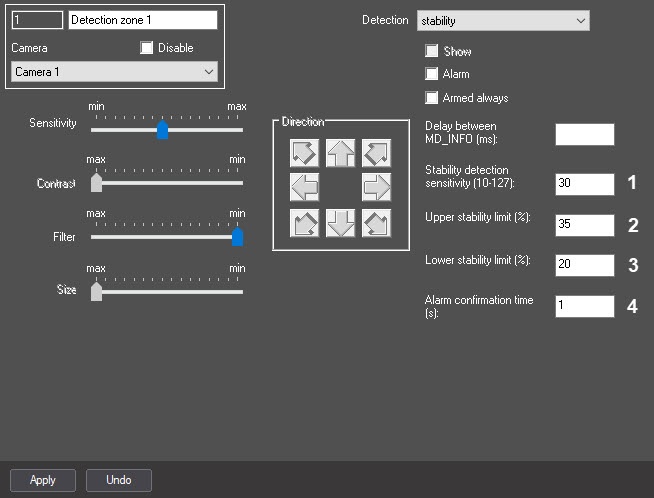Click the Filter slider handle
The image size is (654, 498).
(x=238, y=237)
